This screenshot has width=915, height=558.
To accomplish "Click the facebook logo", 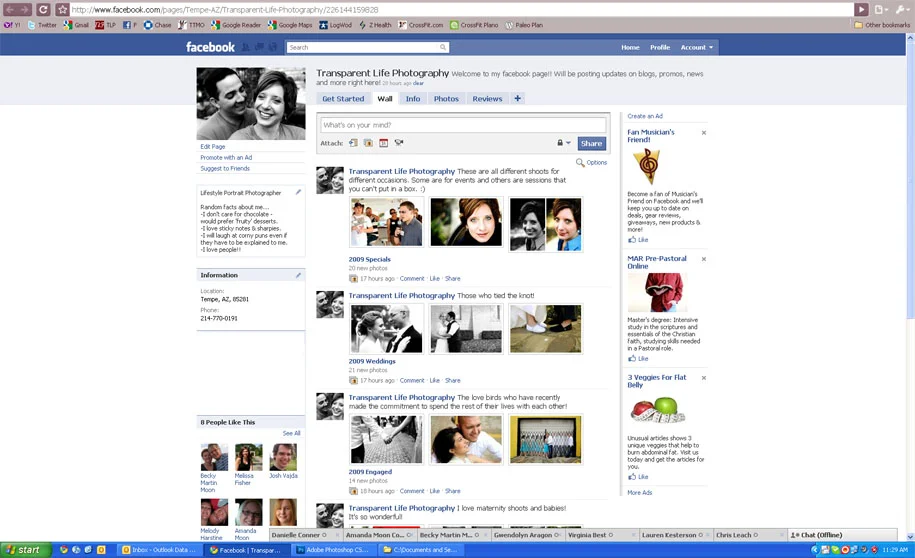I will pos(210,47).
